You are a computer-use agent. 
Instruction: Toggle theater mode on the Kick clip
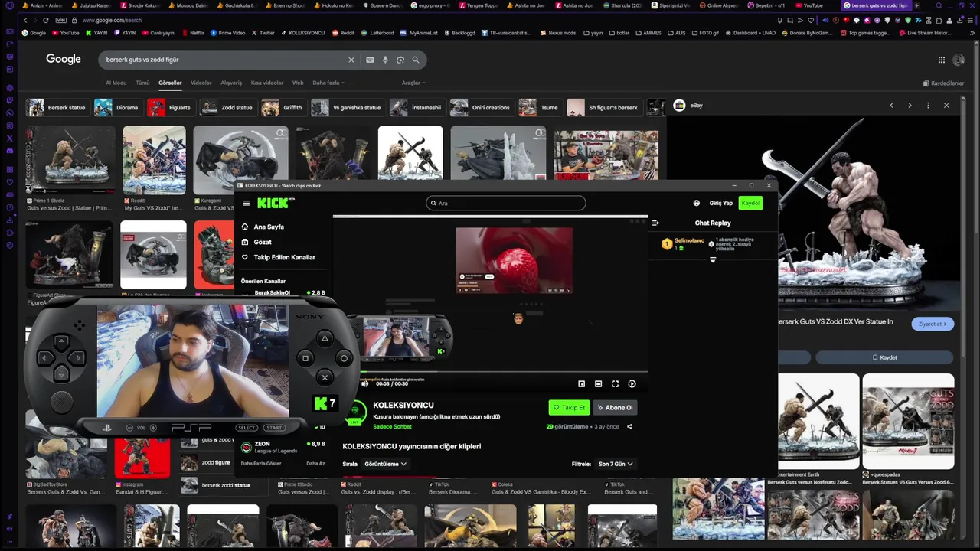point(598,383)
